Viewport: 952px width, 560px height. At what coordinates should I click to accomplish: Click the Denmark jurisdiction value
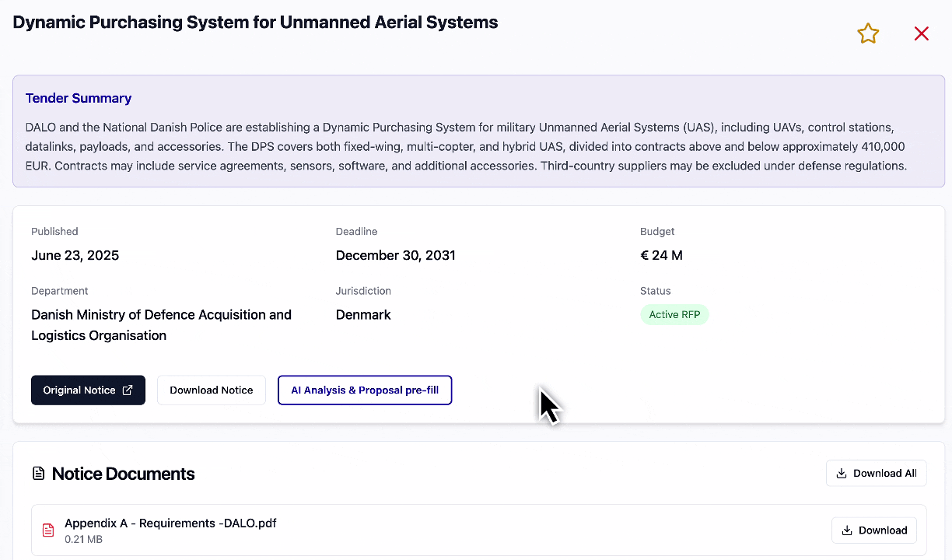pos(363,315)
